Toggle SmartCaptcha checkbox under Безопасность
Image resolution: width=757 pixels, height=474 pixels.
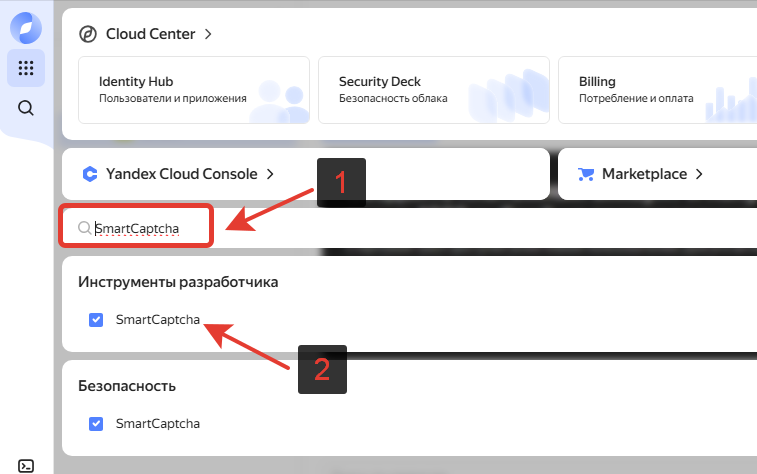tap(96, 424)
